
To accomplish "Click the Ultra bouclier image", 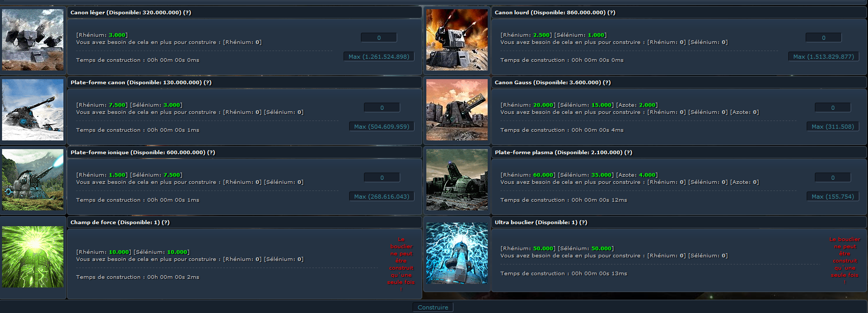I will (456, 253).
